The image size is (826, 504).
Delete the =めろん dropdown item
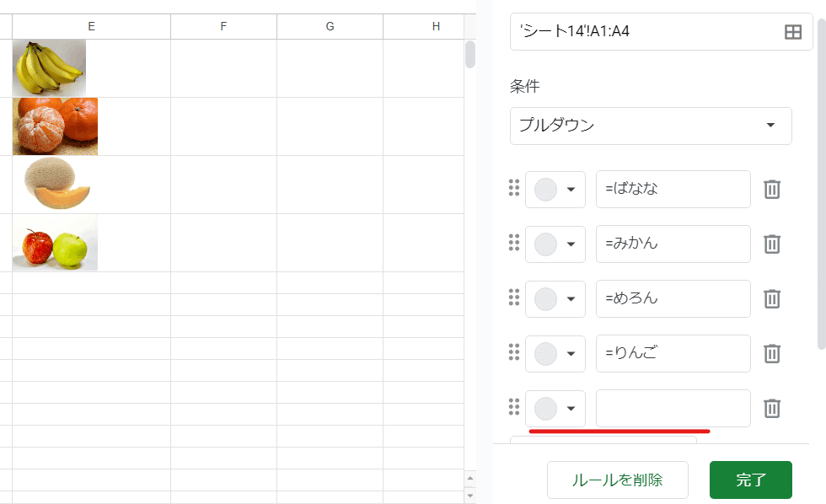tap(772, 298)
